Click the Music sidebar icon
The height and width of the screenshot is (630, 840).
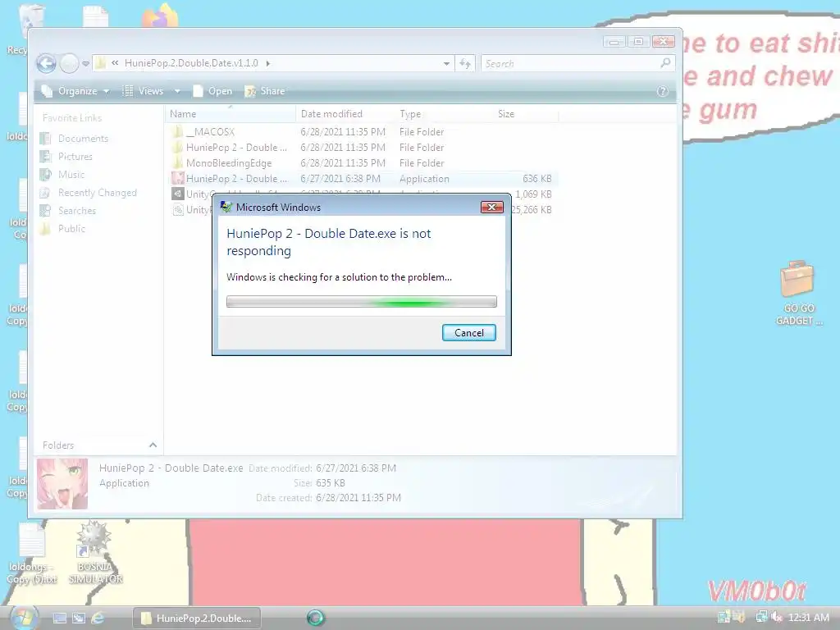pos(46,175)
